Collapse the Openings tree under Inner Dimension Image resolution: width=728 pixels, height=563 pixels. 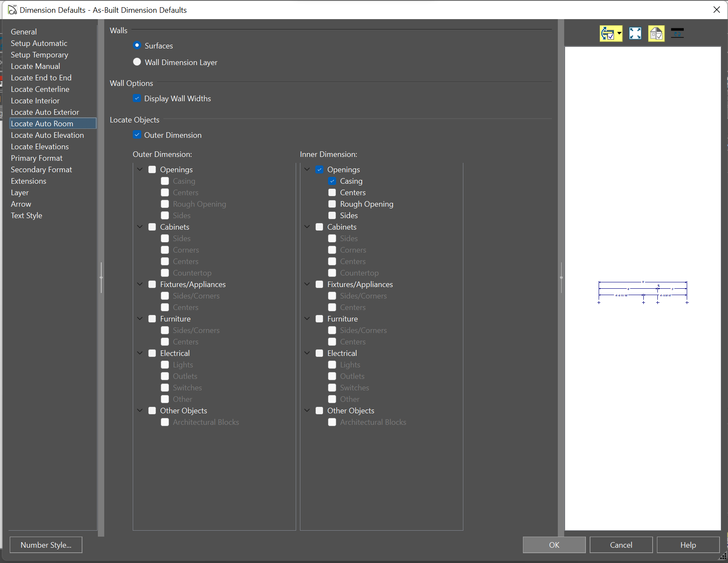tap(307, 169)
